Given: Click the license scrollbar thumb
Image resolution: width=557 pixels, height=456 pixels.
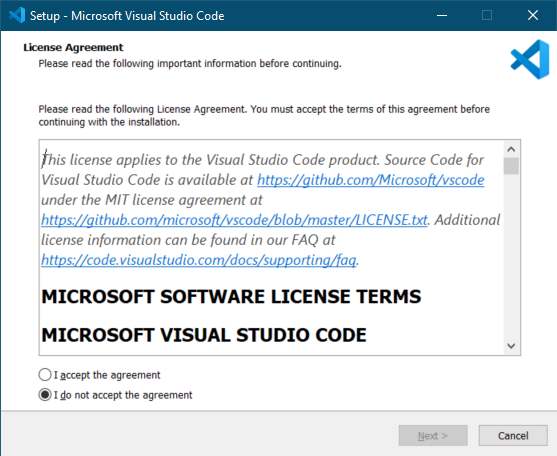Looking at the screenshot, I should 511,165.
